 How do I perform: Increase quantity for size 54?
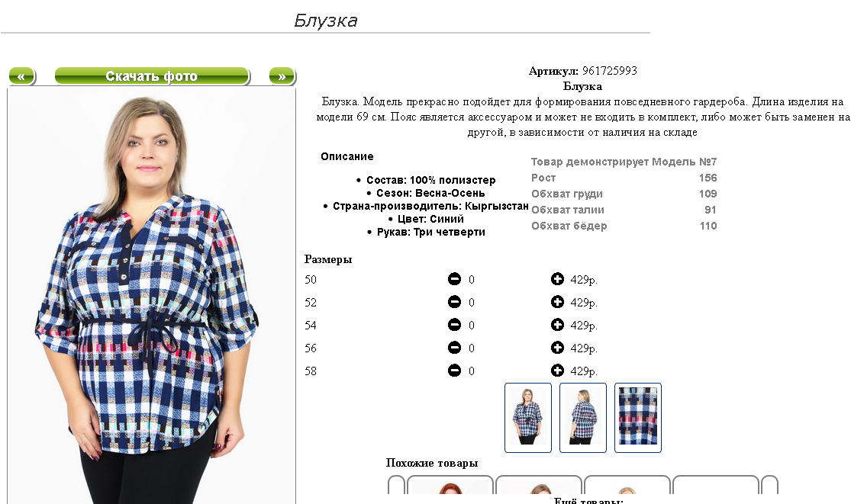coord(557,325)
